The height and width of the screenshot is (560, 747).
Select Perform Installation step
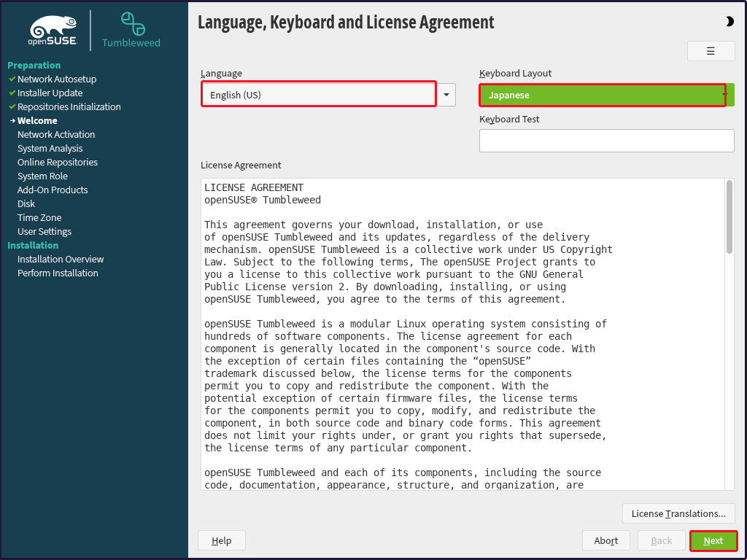(58, 273)
